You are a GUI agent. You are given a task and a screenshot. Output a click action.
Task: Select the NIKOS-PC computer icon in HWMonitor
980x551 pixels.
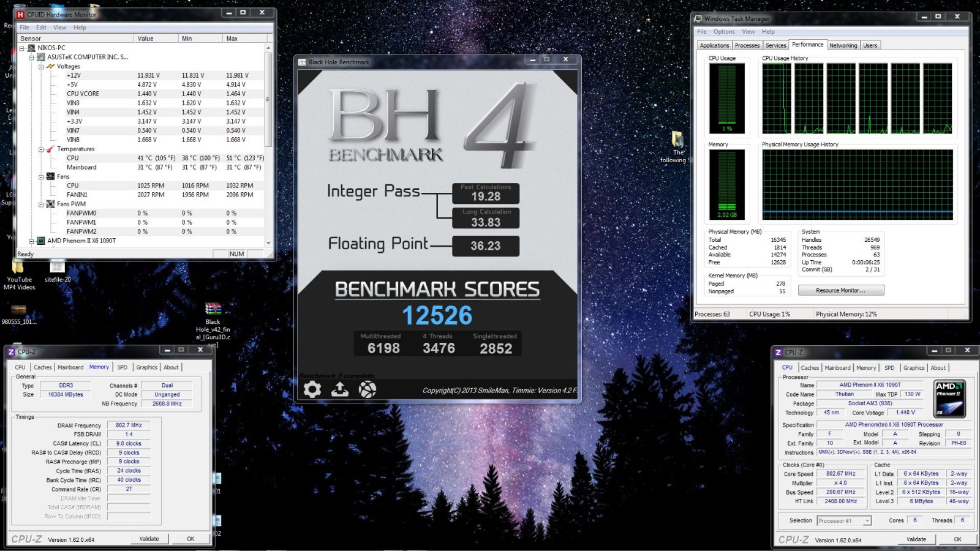click(31, 48)
